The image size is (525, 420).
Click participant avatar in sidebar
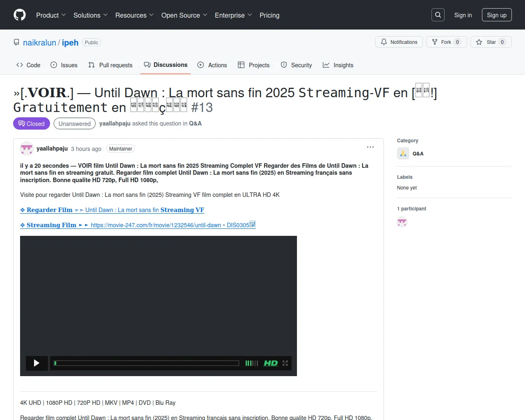tap(402, 222)
